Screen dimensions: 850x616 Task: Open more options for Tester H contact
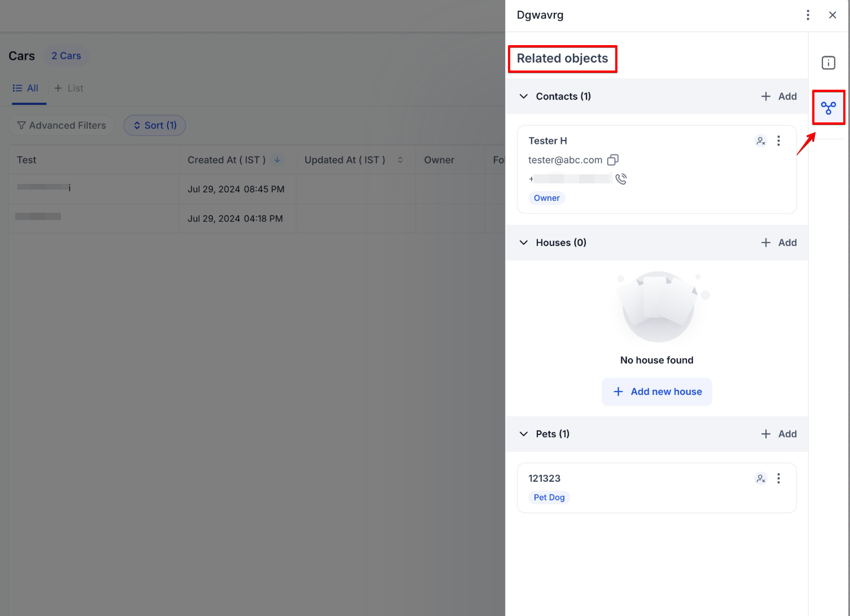(x=778, y=141)
